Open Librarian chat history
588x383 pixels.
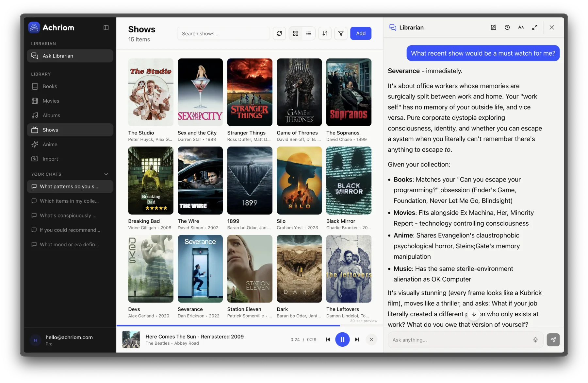[507, 27]
